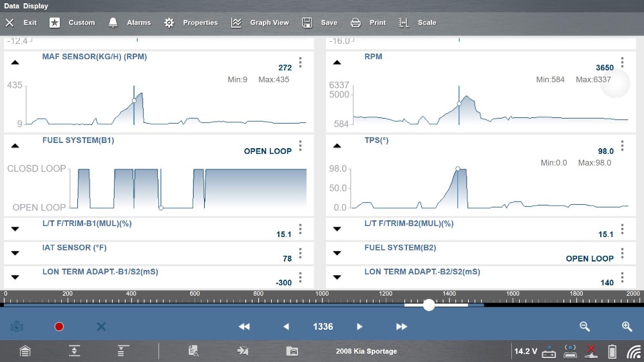Viewport: 644px width, 362px height.
Task: Open the TPS graph three-dot menu
Action: [x=622, y=146]
